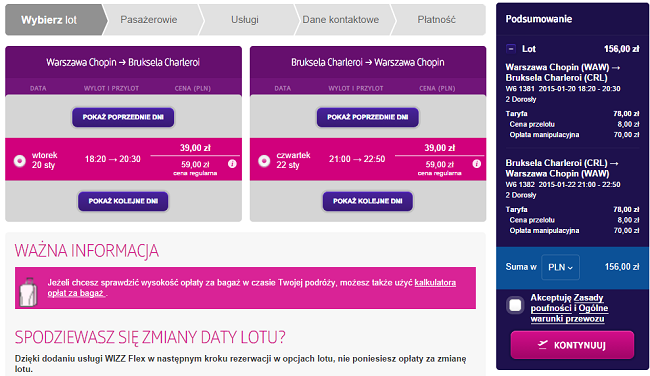Open the Zasady poufności link
Viewport: 650px width, 376px height.
pos(567,303)
